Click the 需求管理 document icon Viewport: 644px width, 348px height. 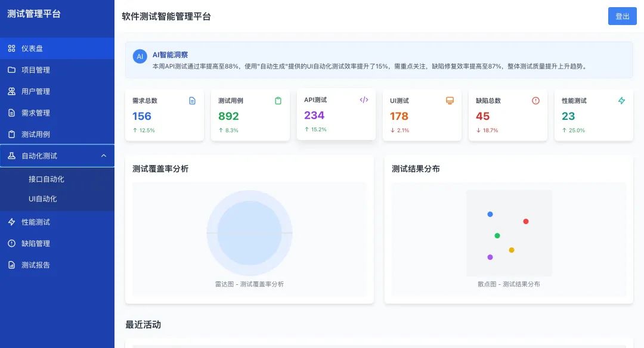point(11,113)
